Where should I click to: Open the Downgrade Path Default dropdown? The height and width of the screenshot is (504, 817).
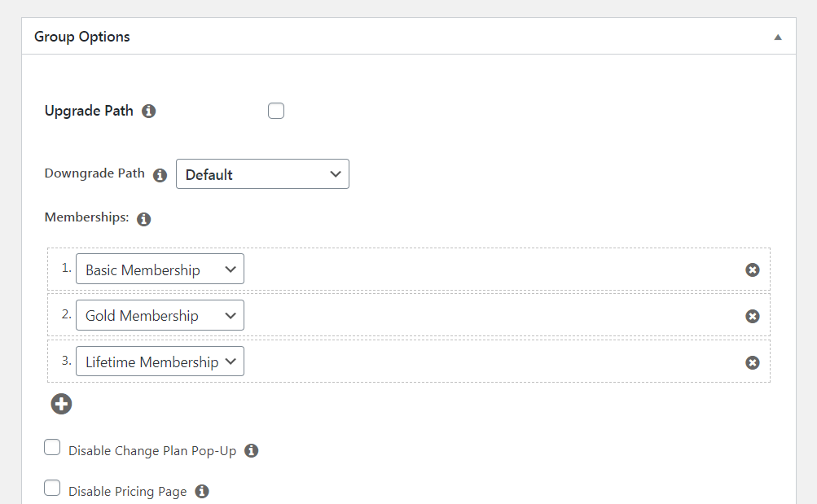pos(262,173)
